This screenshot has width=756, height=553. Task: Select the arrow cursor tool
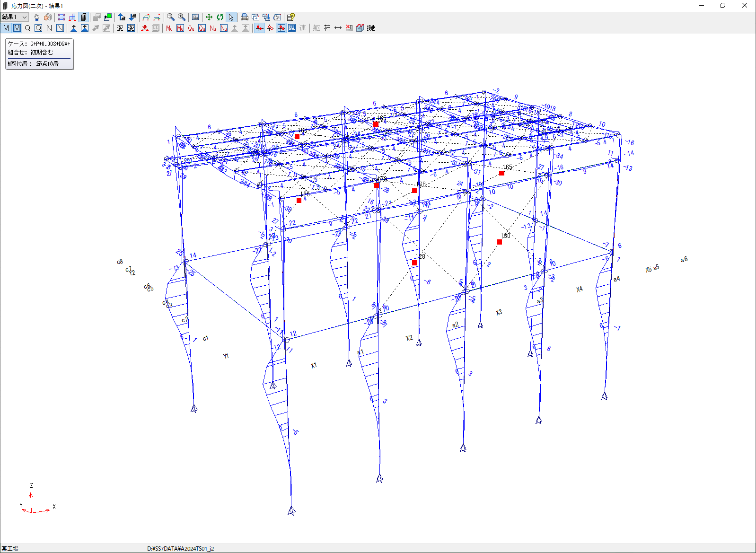231,17
